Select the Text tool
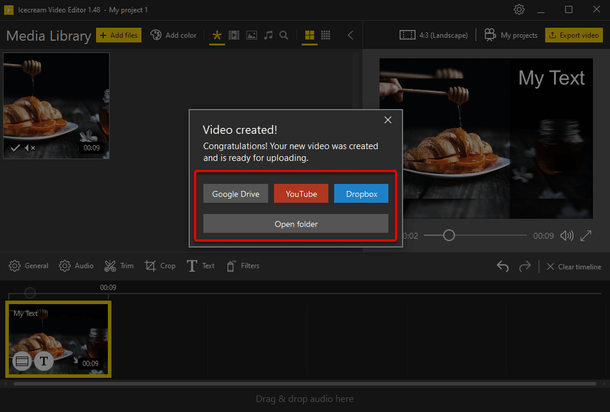Screen dimensions: 610x412 coord(200,266)
